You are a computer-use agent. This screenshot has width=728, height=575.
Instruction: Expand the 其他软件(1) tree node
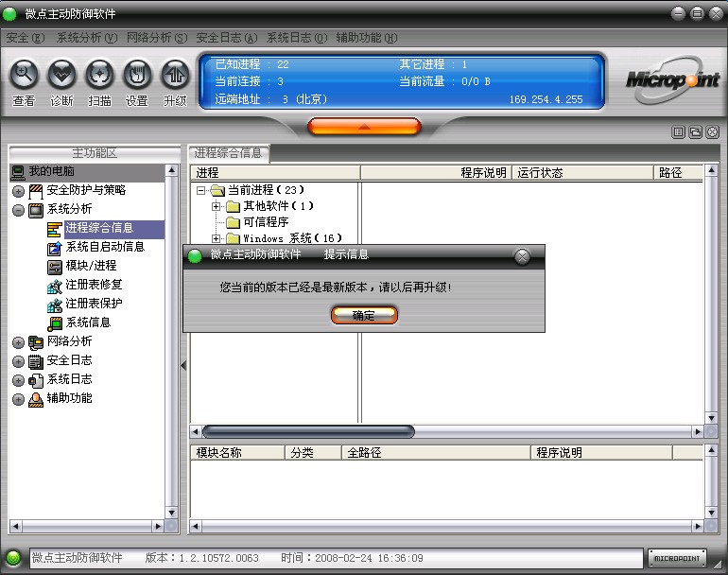(x=216, y=206)
